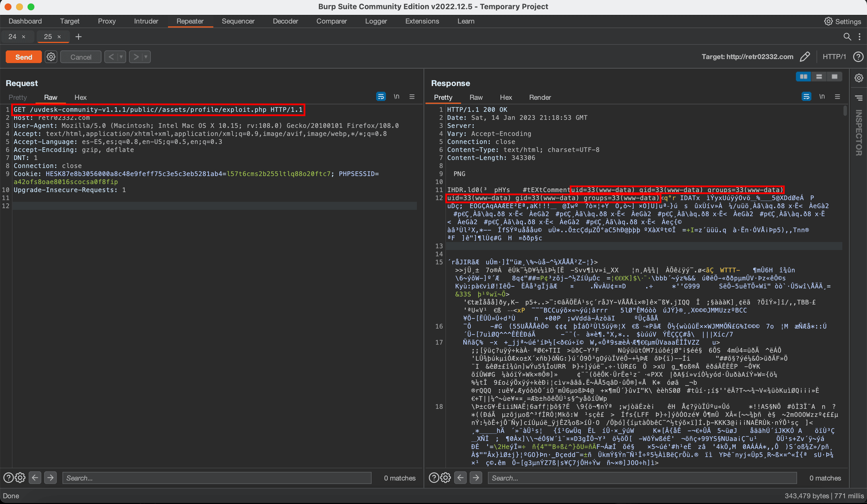
Task: Click the response vertical scrollbar thumb
Action: coord(845,111)
